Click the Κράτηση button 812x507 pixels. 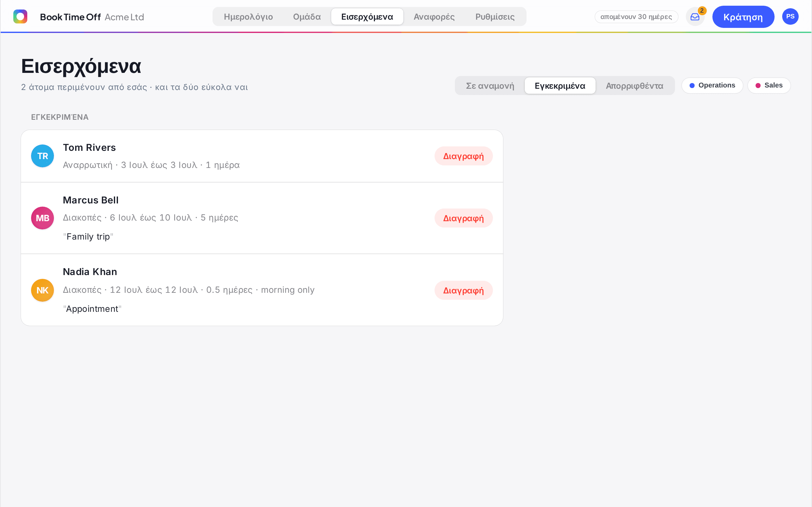click(x=743, y=17)
